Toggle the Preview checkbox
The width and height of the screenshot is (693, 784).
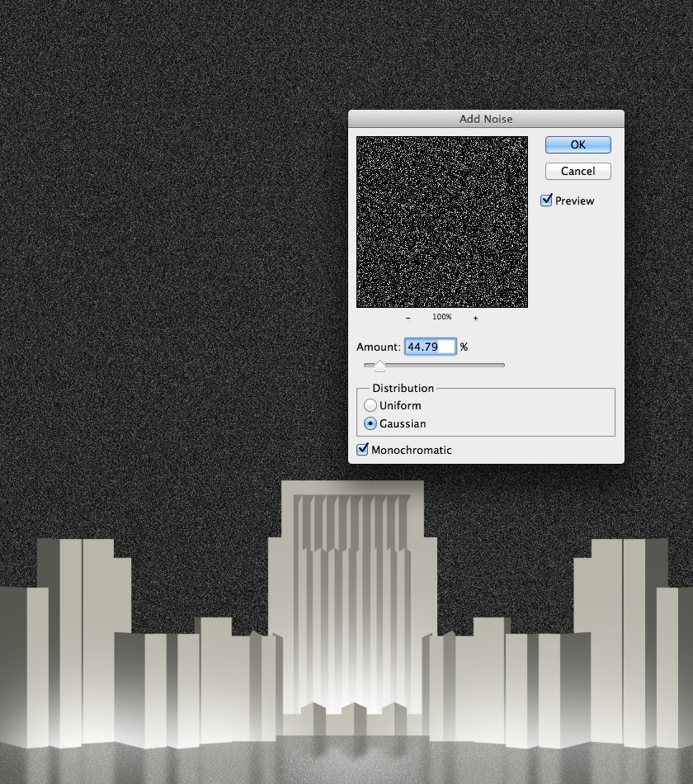[546, 201]
